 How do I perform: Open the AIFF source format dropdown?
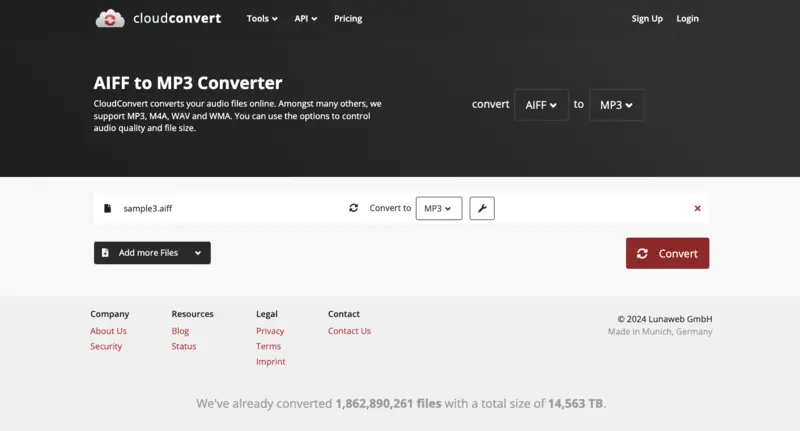click(x=541, y=105)
